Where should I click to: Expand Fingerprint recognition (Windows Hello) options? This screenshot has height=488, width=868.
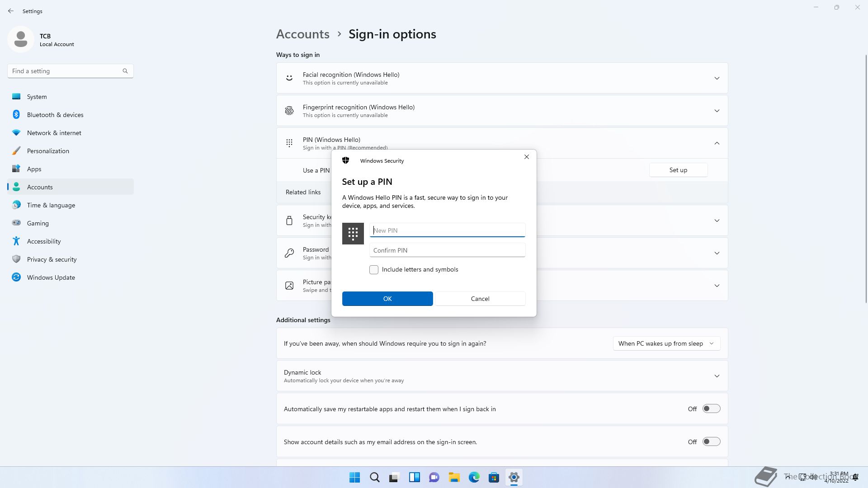(x=717, y=111)
